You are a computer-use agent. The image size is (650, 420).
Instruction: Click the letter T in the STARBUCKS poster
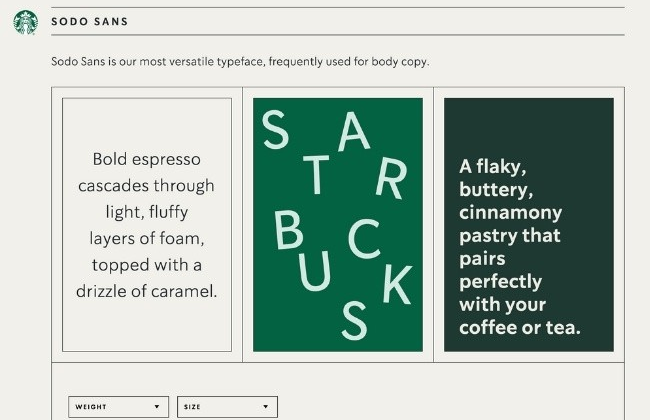[x=316, y=175]
